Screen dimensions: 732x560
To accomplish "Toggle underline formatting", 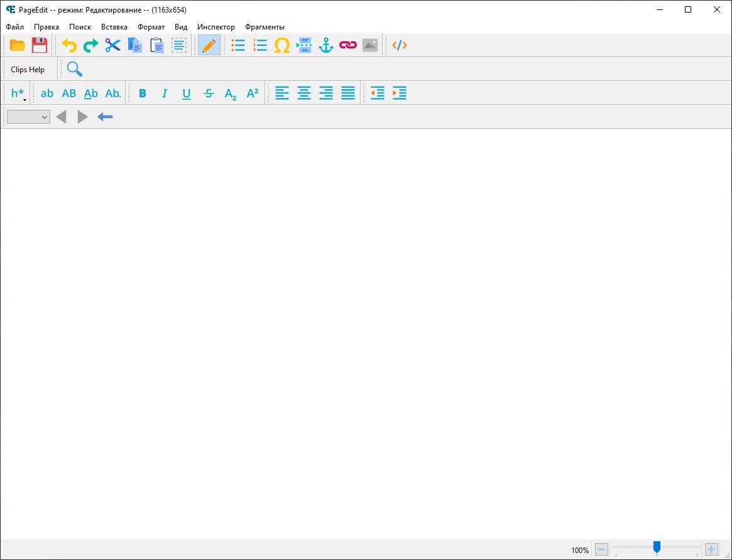I will [x=187, y=94].
